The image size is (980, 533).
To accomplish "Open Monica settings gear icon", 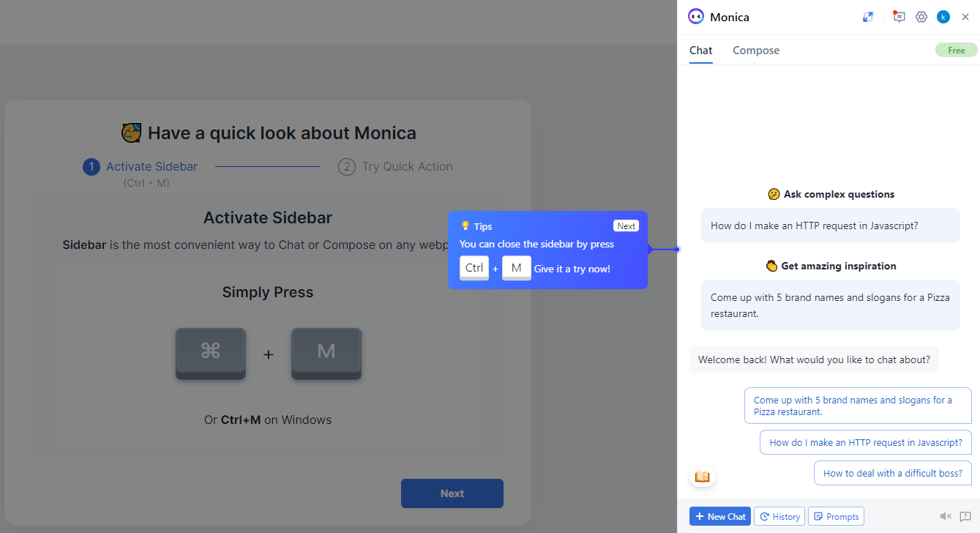I will point(921,17).
